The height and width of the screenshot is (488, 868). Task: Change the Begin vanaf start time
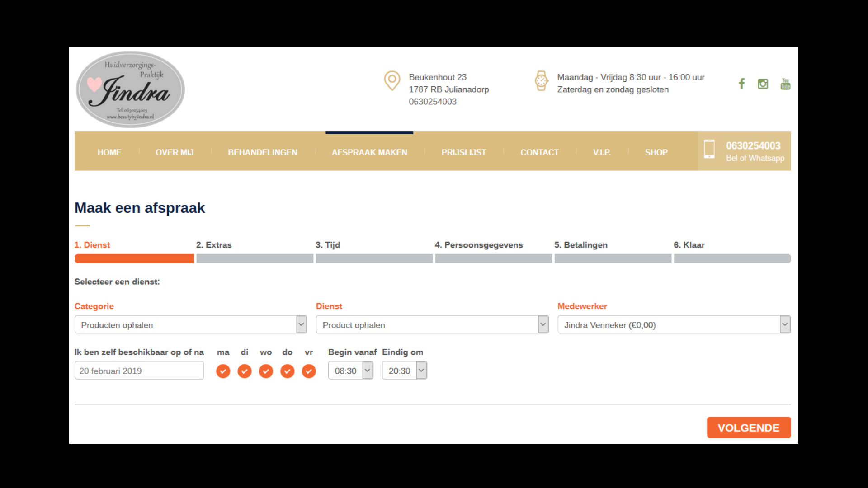(x=350, y=371)
